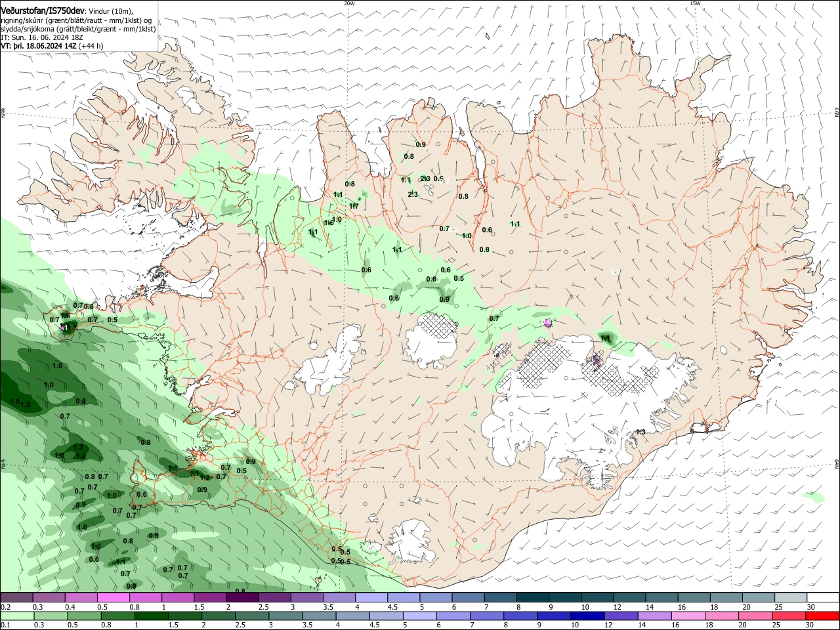Select the white 30 swatch in the upper legend row
The image size is (840, 630).
823,598
